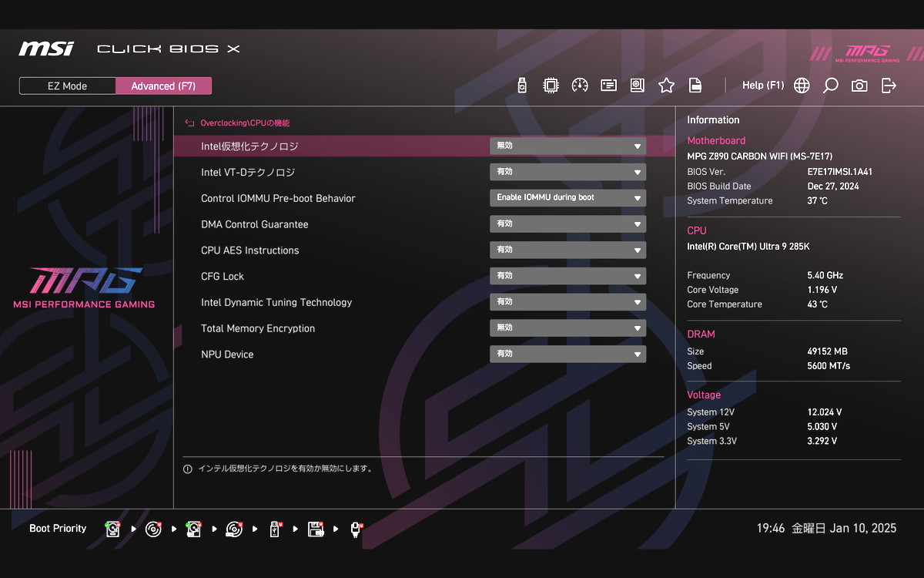924x578 pixels.
Task: Click the Core Voltage 1.196 V value
Action: coord(822,290)
